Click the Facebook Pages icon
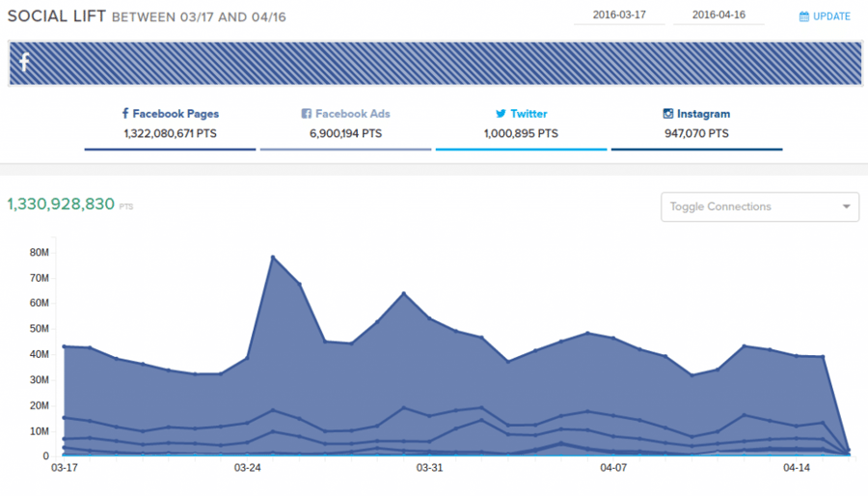Screen dimensions: 868x496 coord(125,114)
